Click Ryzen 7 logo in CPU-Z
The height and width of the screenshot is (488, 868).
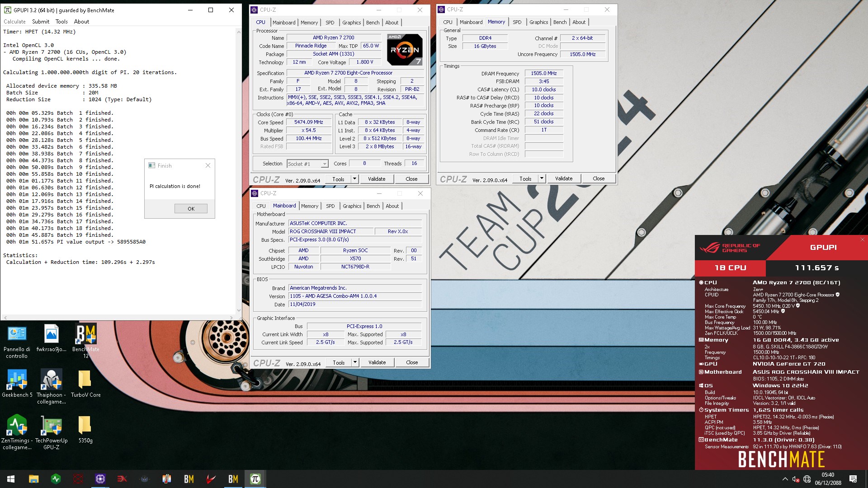405,50
